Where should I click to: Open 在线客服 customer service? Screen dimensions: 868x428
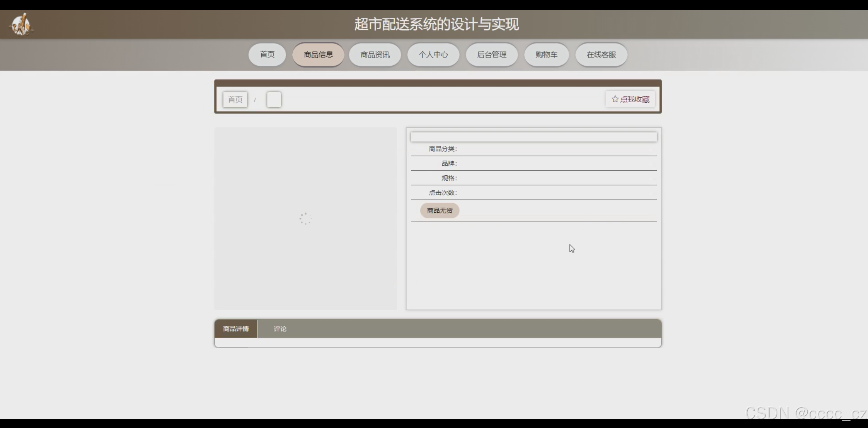pos(601,55)
